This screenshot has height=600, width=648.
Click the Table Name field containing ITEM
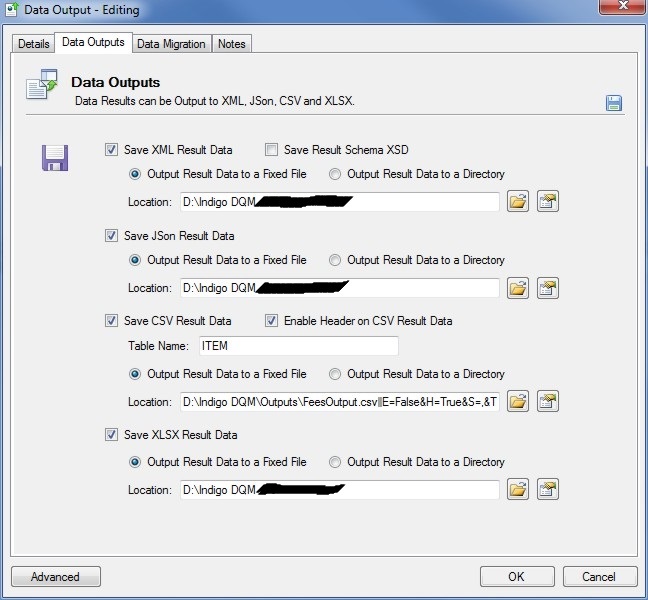tap(297, 346)
